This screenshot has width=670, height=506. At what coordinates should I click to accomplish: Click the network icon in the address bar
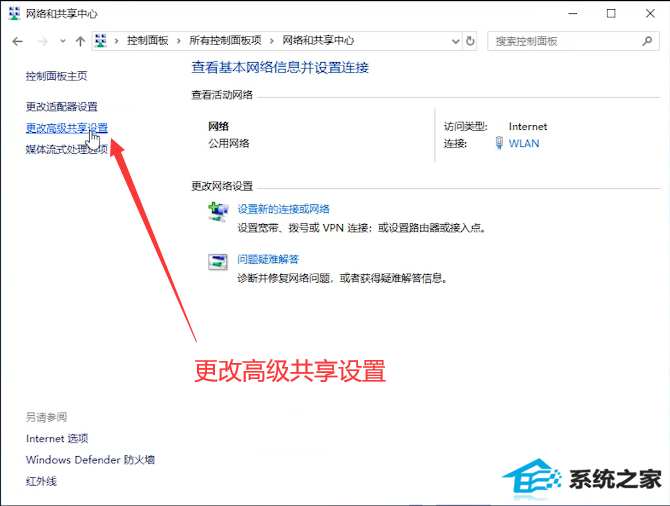[x=101, y=41]
